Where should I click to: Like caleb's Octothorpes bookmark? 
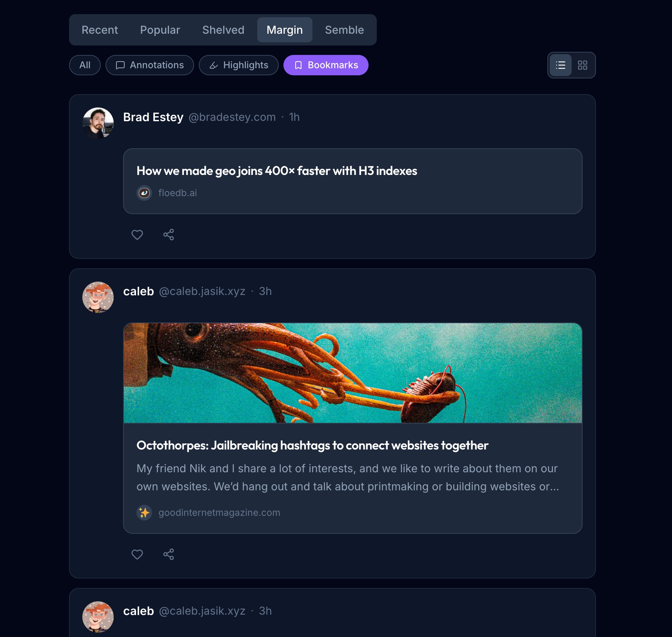137,554
